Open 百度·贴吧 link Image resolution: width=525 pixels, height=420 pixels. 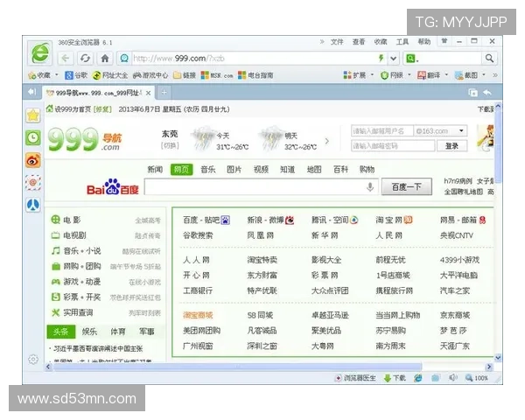click(x=206, y=220)
